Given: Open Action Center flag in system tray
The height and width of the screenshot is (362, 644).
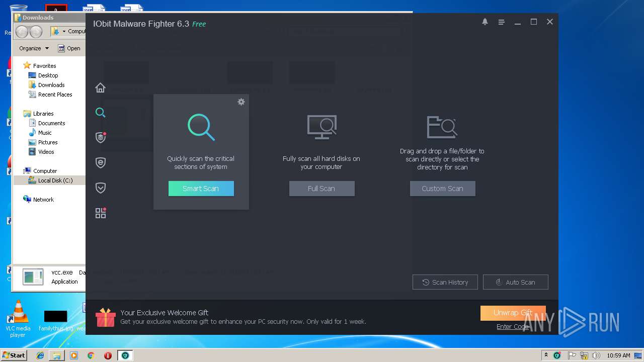Looking at the screenshot, I should point(572,355).
